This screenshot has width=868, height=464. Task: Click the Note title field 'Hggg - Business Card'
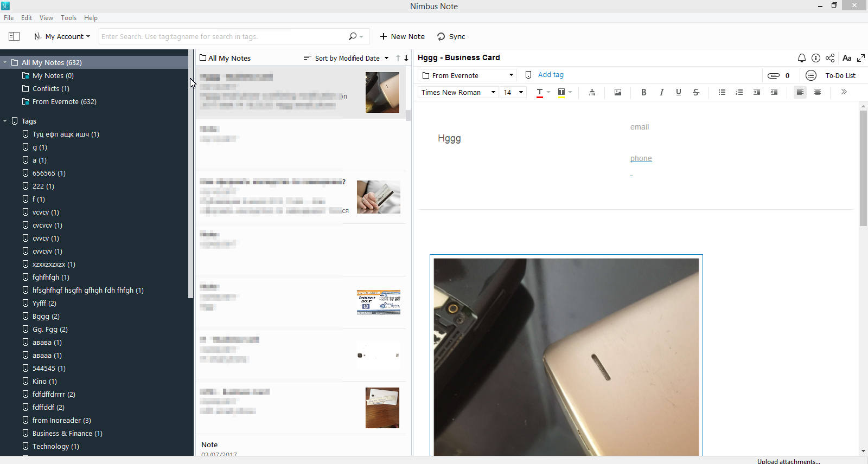(459, 57)
